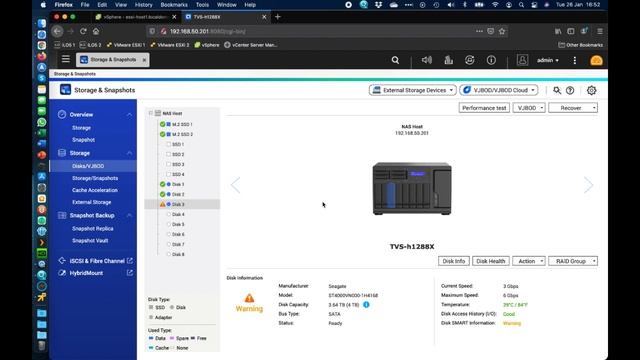Open the VJBOD dropdown next to Performance test
The width and height of the screenshot is (640, 360).
click(x=529, y=108)
